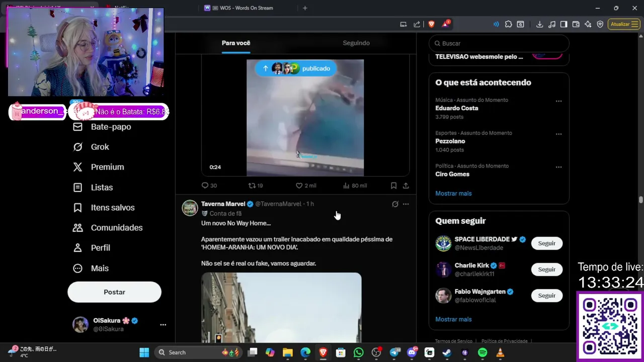644x362 pixels.
Task: Open Bate-papo messages in sidebar
Action: click(102, 127)
